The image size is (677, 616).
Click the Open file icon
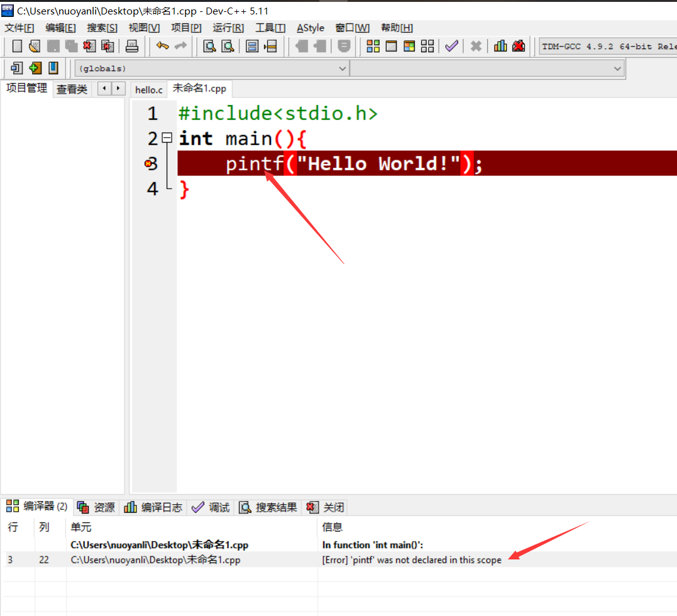(x=35, y=46)
